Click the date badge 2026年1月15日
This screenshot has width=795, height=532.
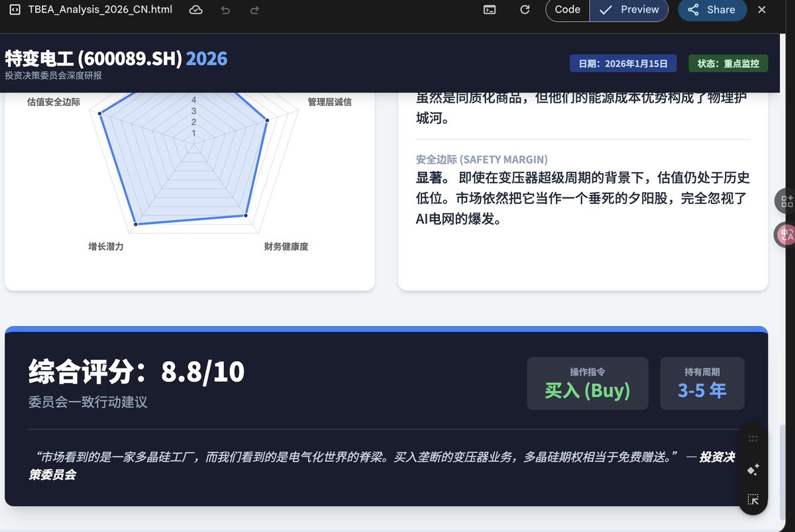click(x=623, y=64)
